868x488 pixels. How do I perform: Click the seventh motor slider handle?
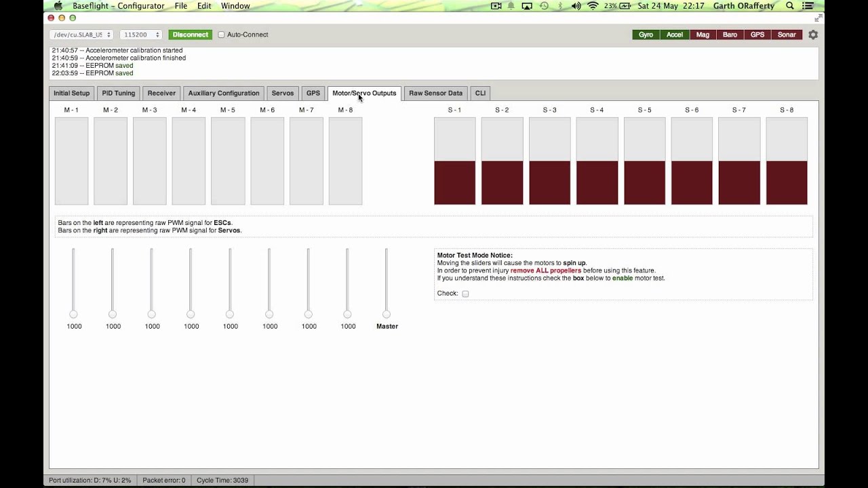pos(308,314)
